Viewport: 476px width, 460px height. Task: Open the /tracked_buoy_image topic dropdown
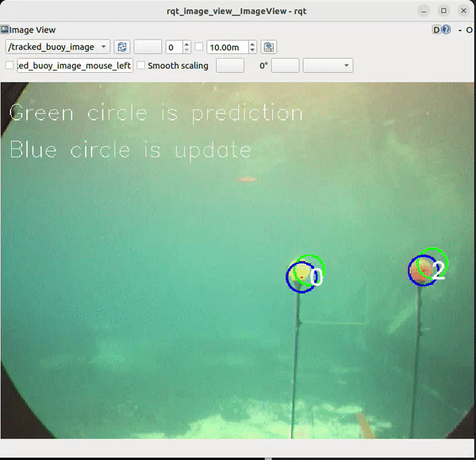coord(57,47)
